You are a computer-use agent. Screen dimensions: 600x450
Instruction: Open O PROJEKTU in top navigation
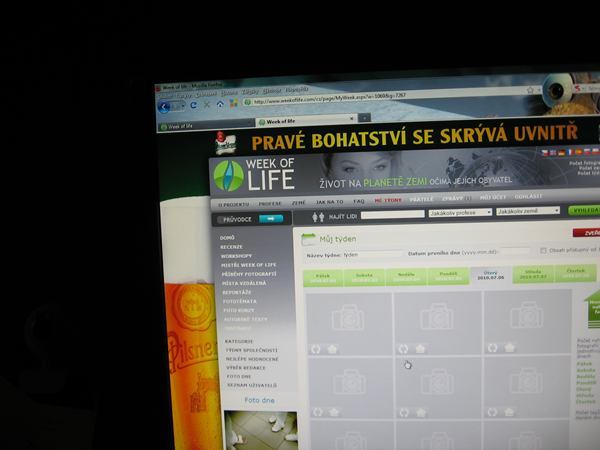click(x=233, y=204)
